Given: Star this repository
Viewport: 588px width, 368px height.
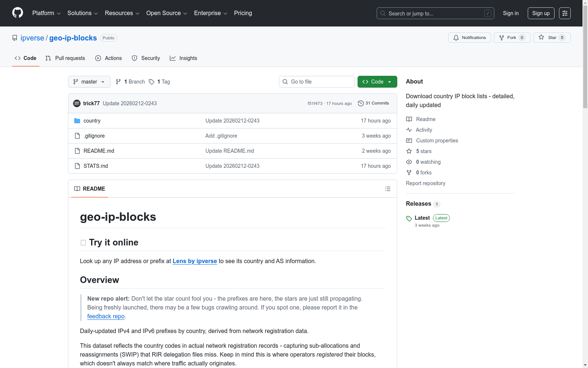Looking at the screenshot, I should coord(552,38).
